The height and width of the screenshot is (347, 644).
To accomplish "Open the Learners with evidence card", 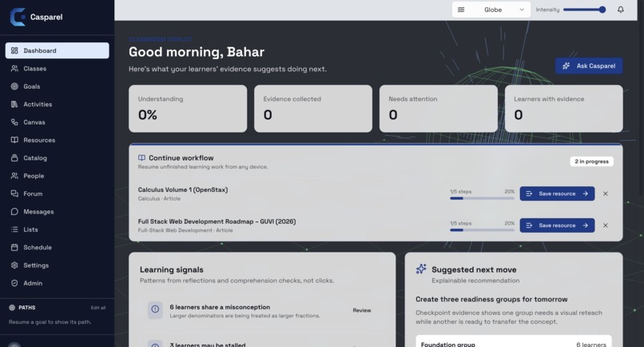I will click(563, 109).
